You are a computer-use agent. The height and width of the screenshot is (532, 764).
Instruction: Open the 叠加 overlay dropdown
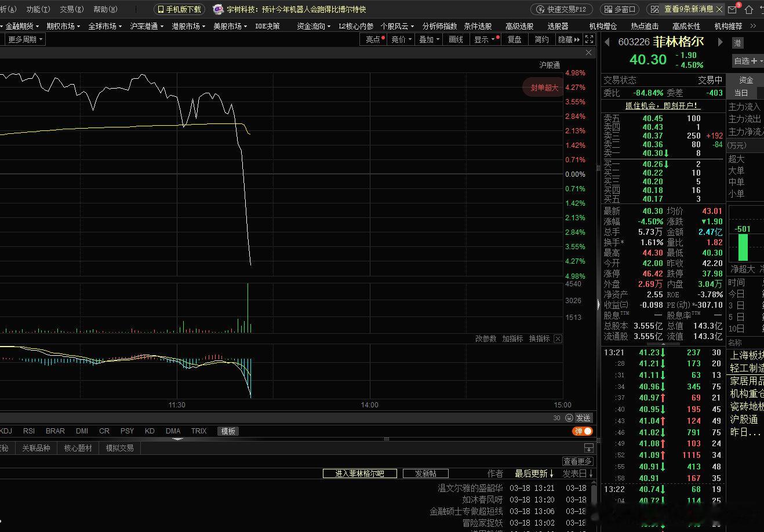click(x=429, y=39)
